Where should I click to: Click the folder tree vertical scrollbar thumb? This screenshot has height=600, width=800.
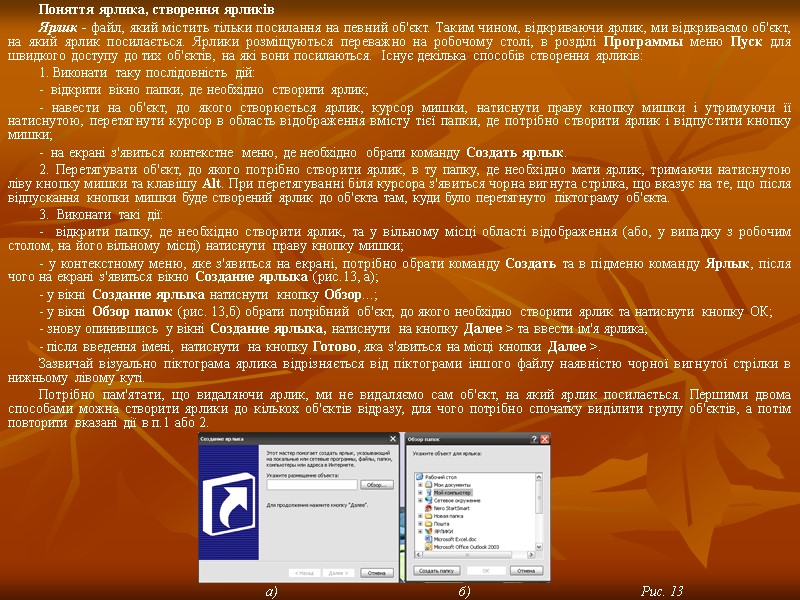tap(539, 497)
